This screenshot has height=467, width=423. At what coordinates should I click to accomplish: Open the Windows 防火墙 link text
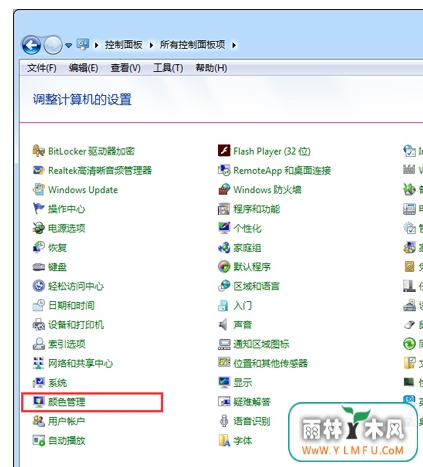click(x=267, y=190)
